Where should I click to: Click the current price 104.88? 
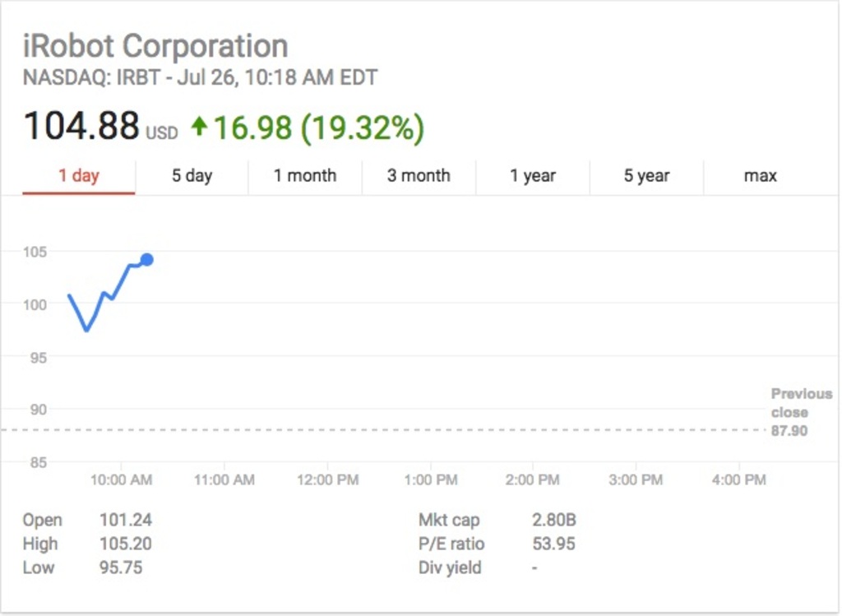(x=81, y=126)
